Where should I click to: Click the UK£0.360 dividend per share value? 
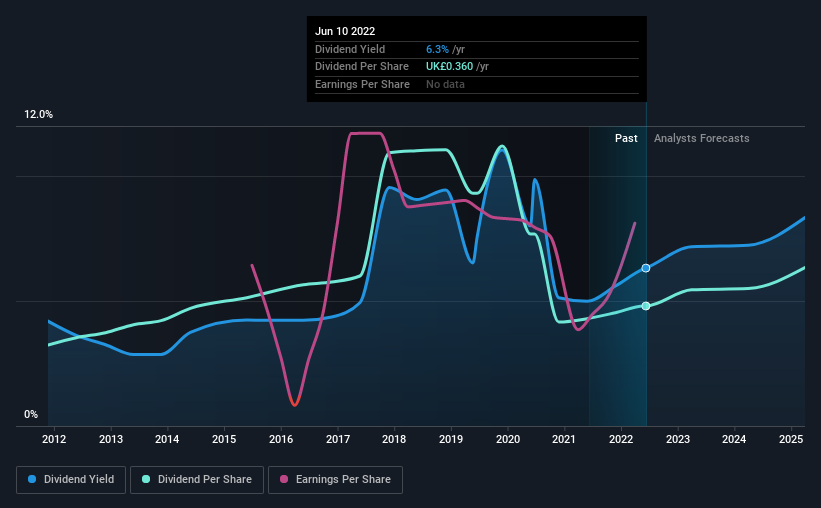(449, 67)
